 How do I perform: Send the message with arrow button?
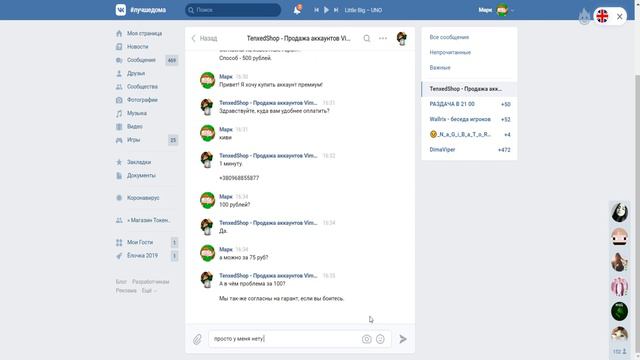pos(403,339)
